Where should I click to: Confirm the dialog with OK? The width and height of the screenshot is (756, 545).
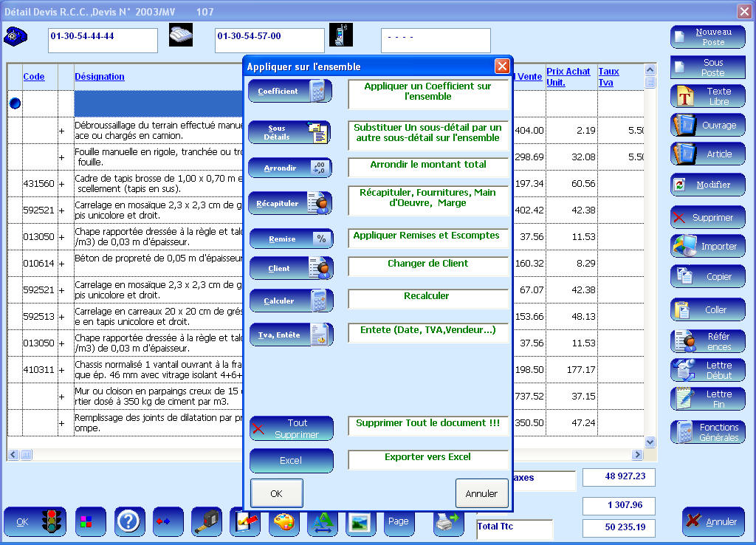click(x=276, y=493)
